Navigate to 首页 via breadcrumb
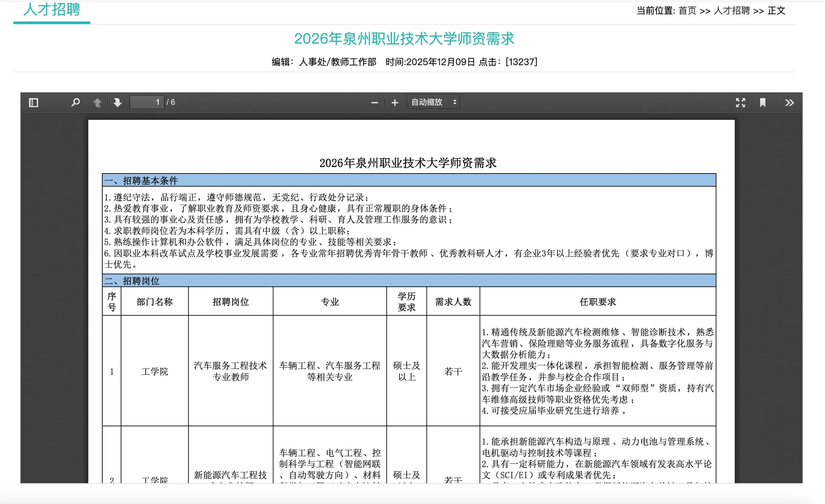The width and height of the screenshot is (825, 504). point(687,11)
